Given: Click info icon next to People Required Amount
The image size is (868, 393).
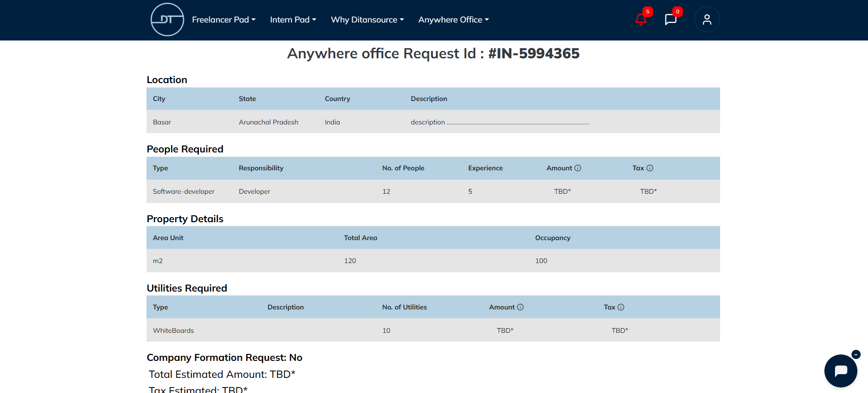Looking at the screenshot, I should [x=578, y=168].
